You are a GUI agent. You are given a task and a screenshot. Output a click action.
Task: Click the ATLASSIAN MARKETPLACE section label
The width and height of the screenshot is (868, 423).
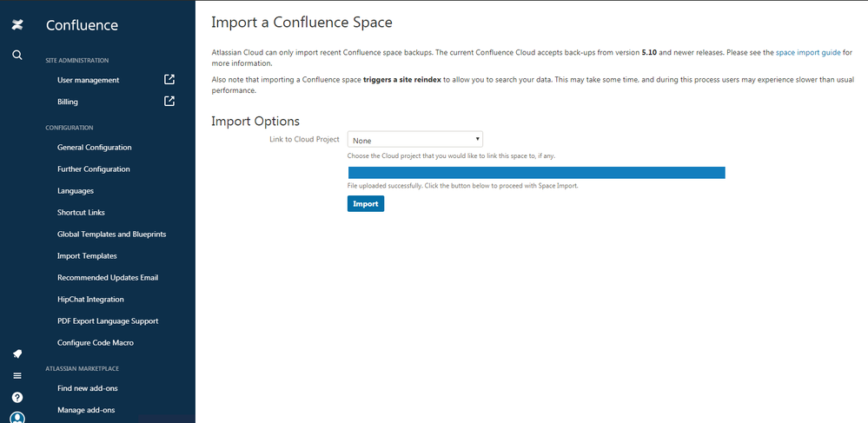click(82, 369)
